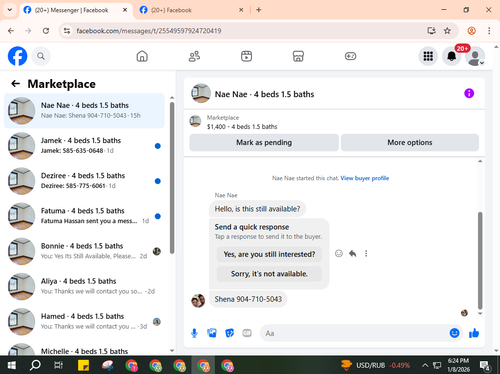500x374 pixels.
Task: Open the Facebook logo home link
Action: [17, 56]
